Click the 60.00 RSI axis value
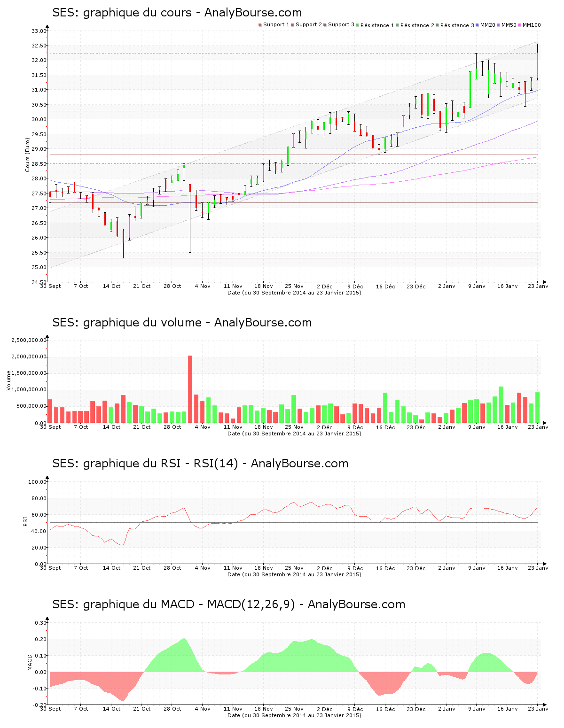 click(x=39, y=515)
